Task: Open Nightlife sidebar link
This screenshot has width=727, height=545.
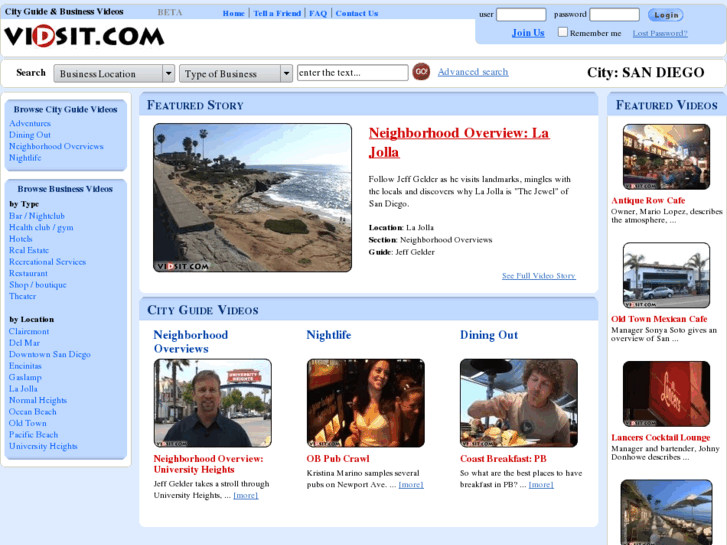Action: 25,158
